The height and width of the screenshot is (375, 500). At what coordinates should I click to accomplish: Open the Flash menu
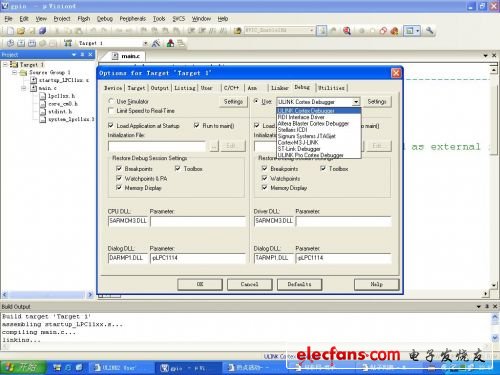coord(84,19)
